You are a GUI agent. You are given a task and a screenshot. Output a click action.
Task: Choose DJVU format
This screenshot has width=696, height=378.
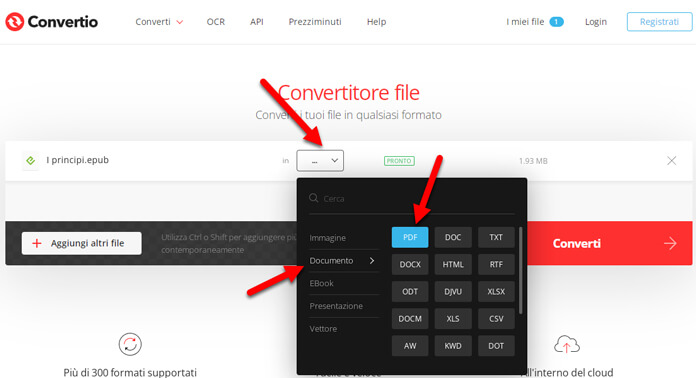click(453, 291)
